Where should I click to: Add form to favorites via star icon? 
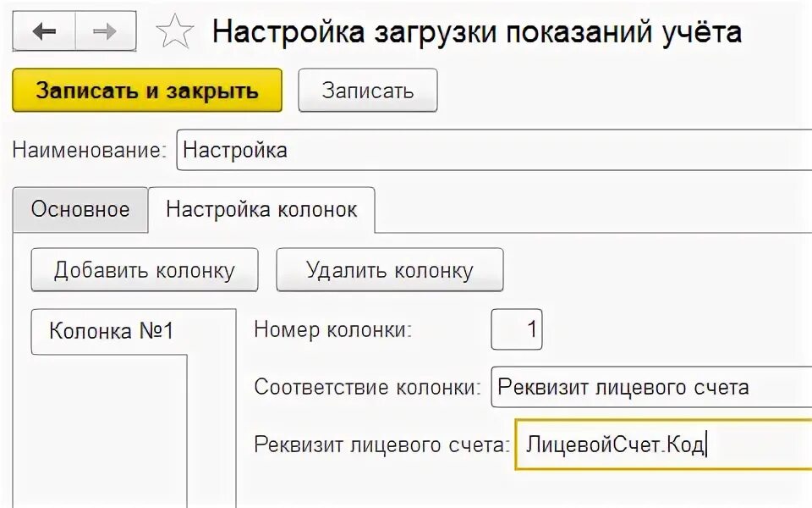coord(174,31)
